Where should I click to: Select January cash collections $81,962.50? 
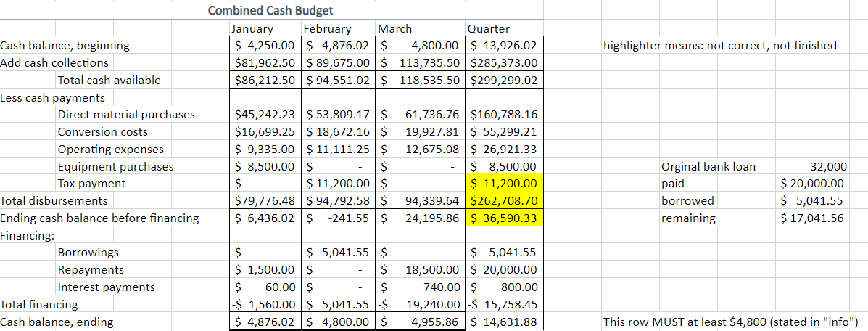(x=266, y=62)
